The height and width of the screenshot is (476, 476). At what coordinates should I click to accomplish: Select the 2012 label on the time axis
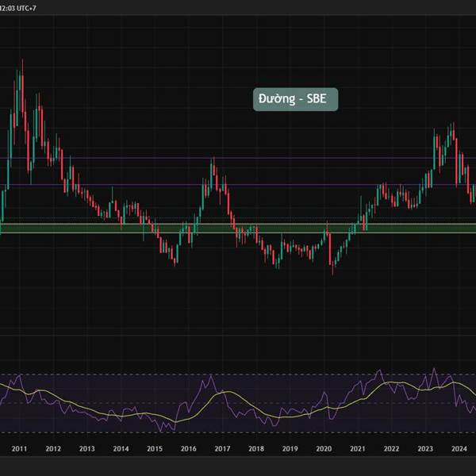53,449
